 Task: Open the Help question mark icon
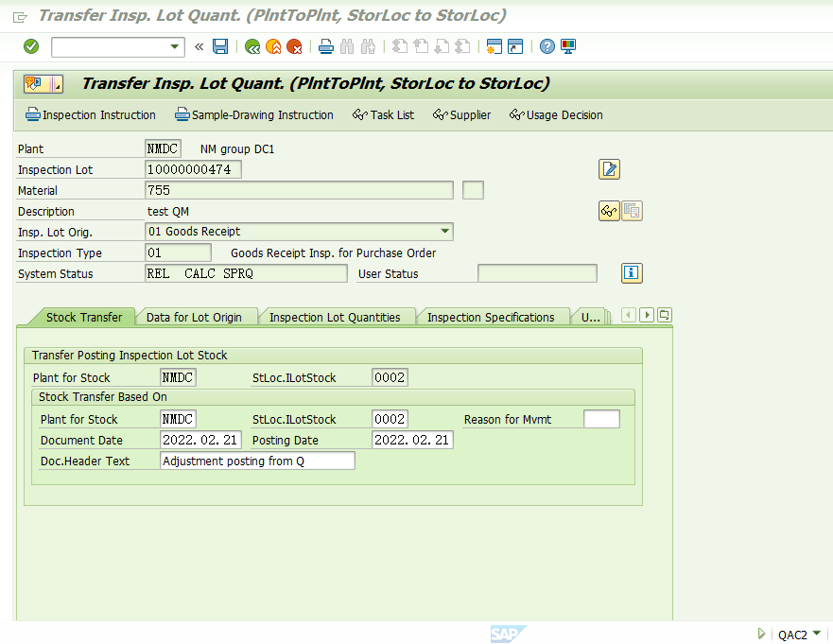point(547,46)
